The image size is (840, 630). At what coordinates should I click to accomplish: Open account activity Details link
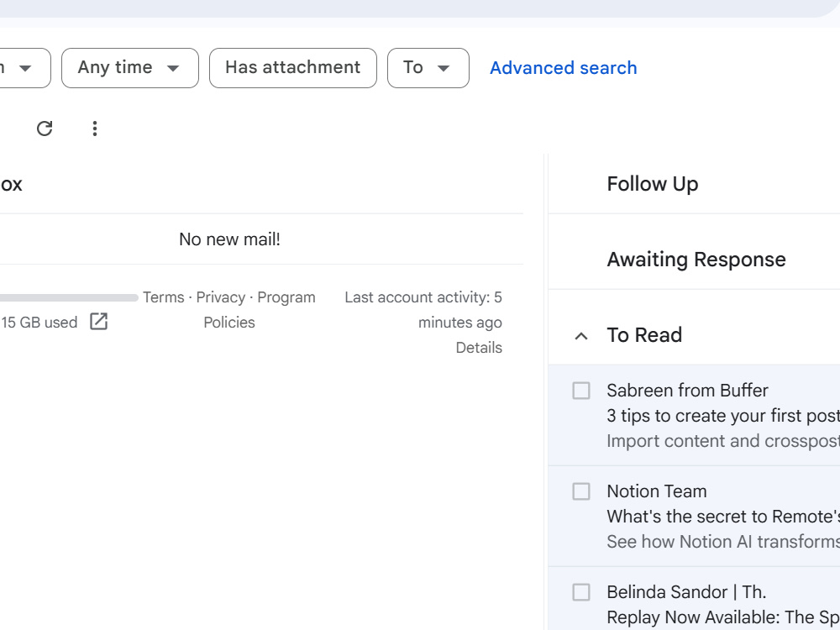tap(479, 348)
